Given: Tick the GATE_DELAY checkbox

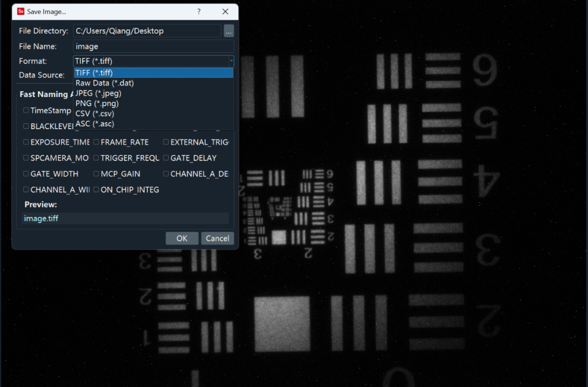Looking at the screenshot, I should click(166, 158).
